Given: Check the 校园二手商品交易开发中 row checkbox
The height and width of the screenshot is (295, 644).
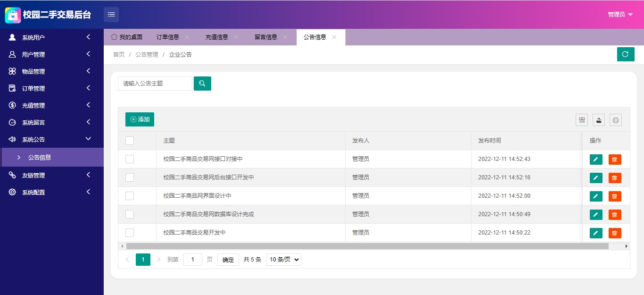Looking at the screenshot, I should [130, 233].
